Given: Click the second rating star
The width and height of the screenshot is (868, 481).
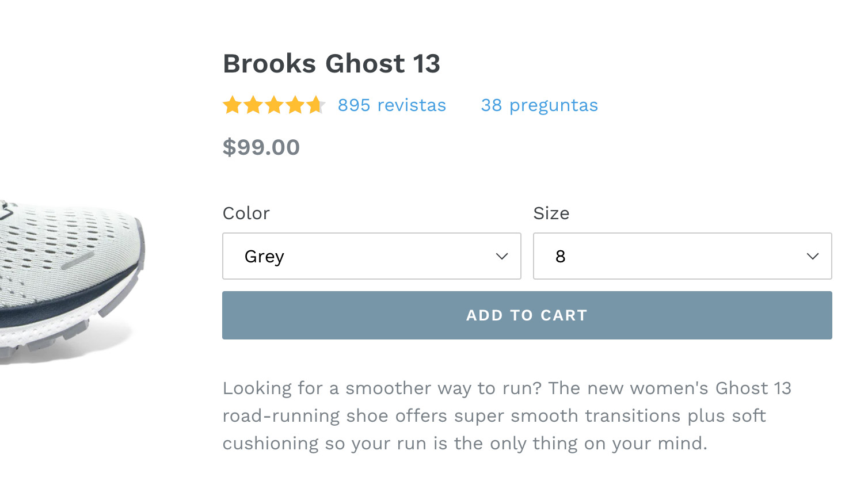Looking at the screenshot, I should (x=253, y=105).
